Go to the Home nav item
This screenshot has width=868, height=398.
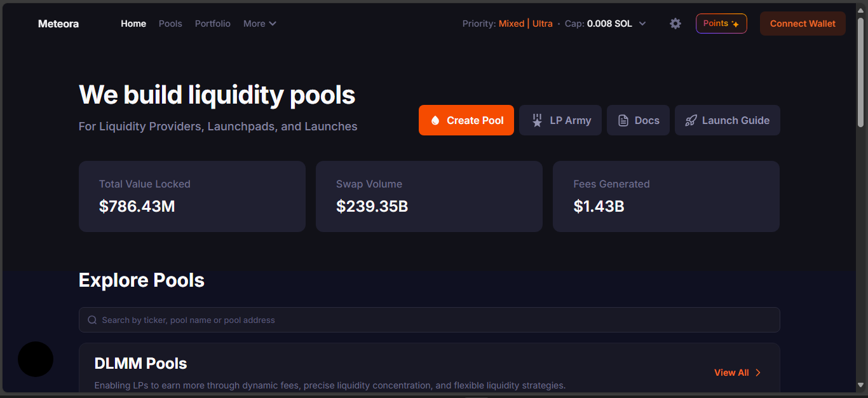click(133, 24)
